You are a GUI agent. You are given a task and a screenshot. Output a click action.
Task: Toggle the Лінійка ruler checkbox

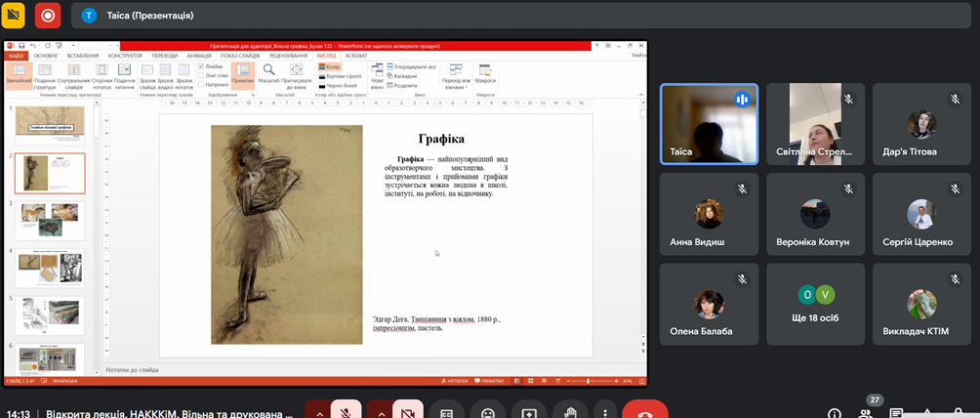tap(210, 66)
